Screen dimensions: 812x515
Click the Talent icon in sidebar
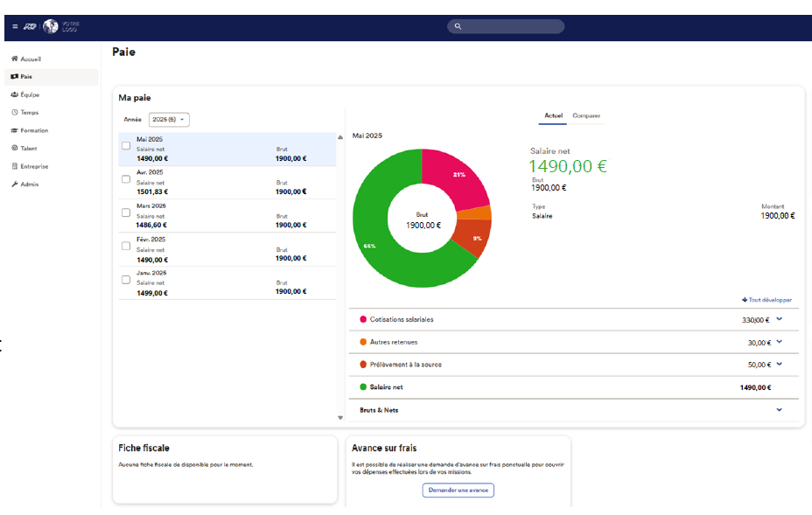(15, 149)
